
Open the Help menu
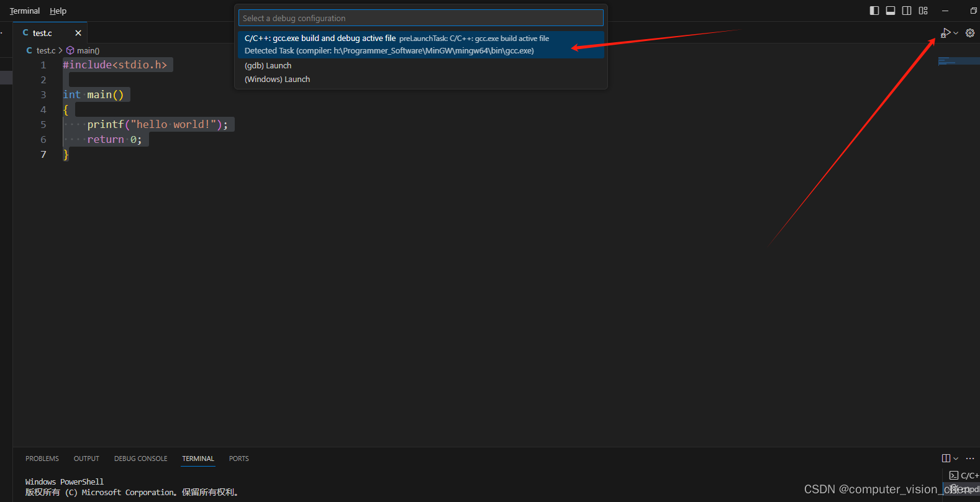point(58,11)
